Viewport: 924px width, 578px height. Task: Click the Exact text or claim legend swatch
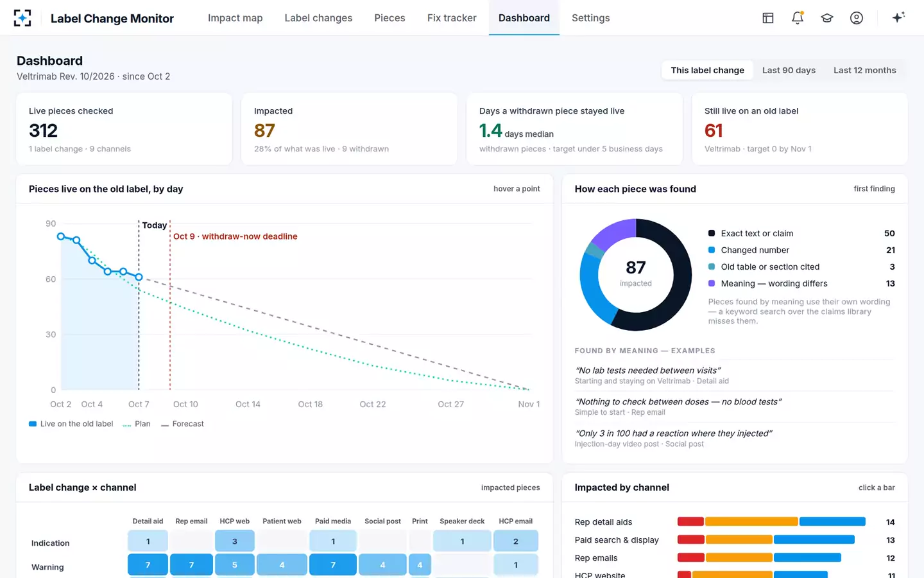(712, 233)
